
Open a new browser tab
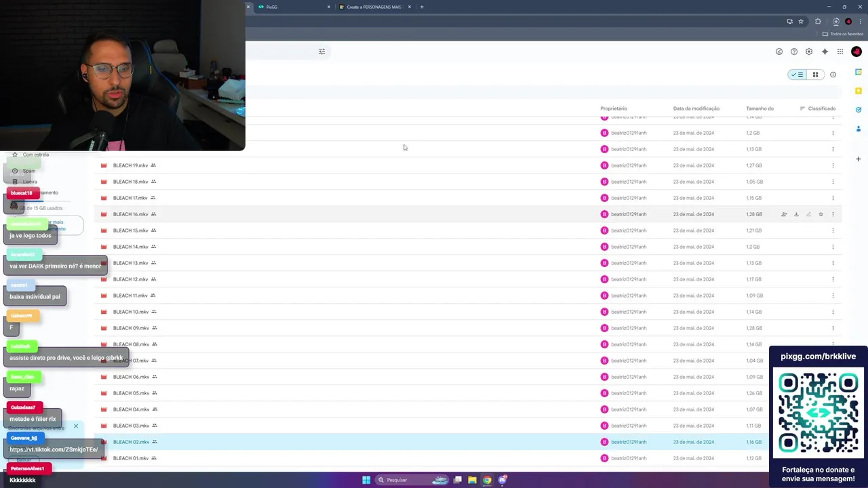click(x=422, y=7)
